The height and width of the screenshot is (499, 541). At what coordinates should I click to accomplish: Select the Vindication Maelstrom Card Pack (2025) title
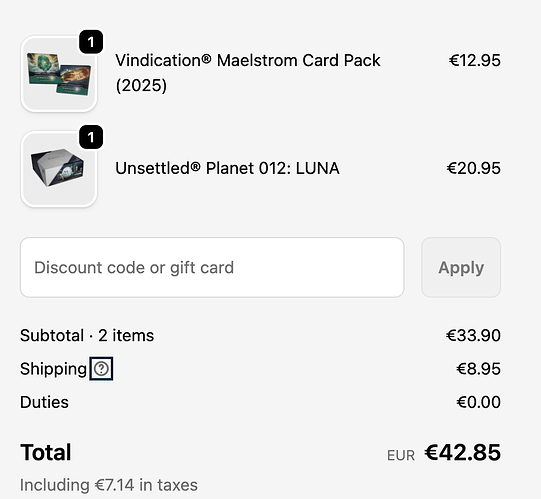pyautogui.click(x=248, y=73)
